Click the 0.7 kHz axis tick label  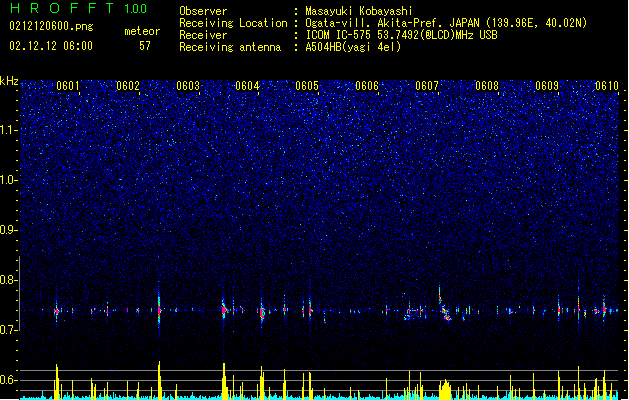pos(9,330)
